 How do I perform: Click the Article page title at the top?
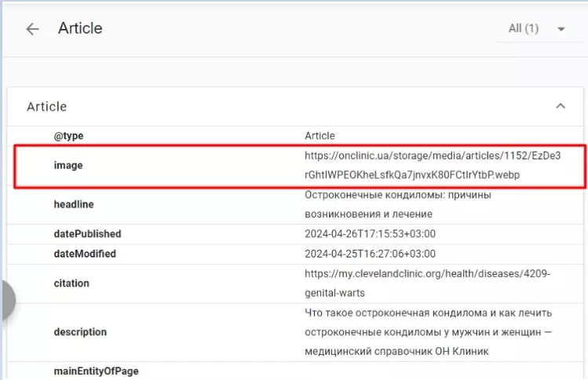(x=80, y=28)
